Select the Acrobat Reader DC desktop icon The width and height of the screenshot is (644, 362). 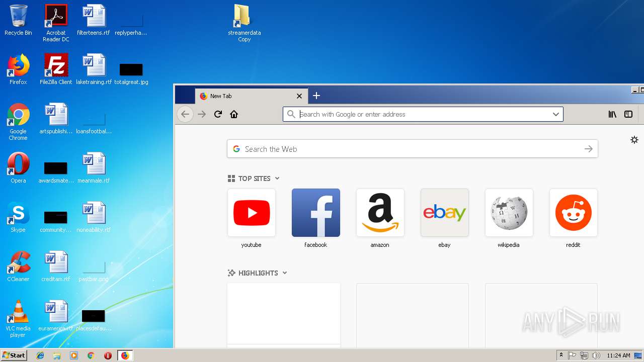[x=56, y=23]
